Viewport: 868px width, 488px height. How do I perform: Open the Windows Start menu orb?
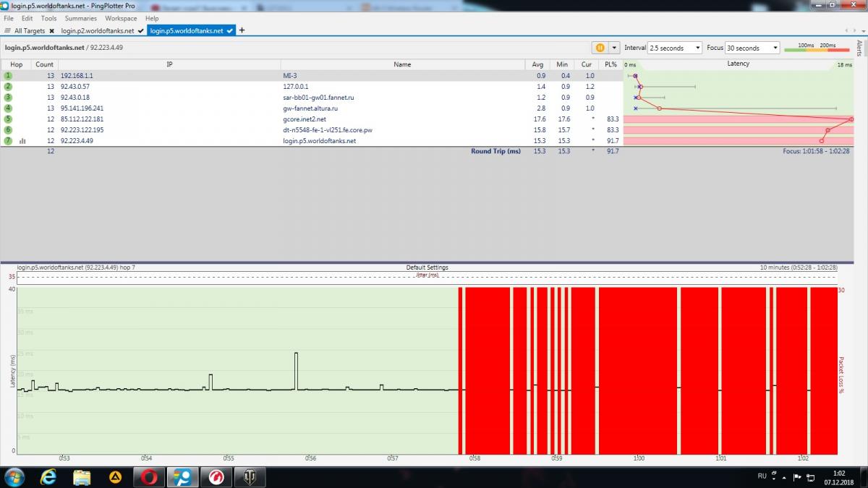click(14, 476)
